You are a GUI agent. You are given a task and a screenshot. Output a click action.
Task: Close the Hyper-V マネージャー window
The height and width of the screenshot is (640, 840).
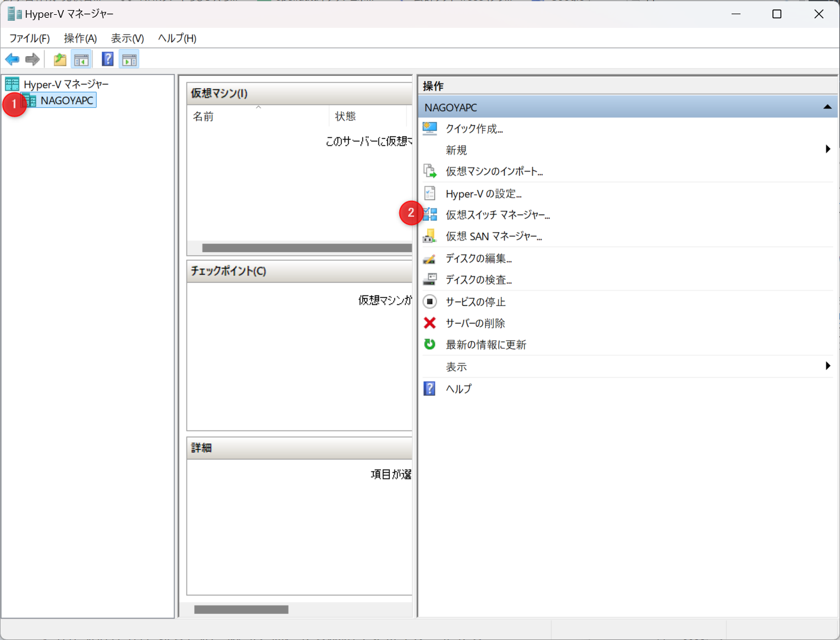point(819,14)
